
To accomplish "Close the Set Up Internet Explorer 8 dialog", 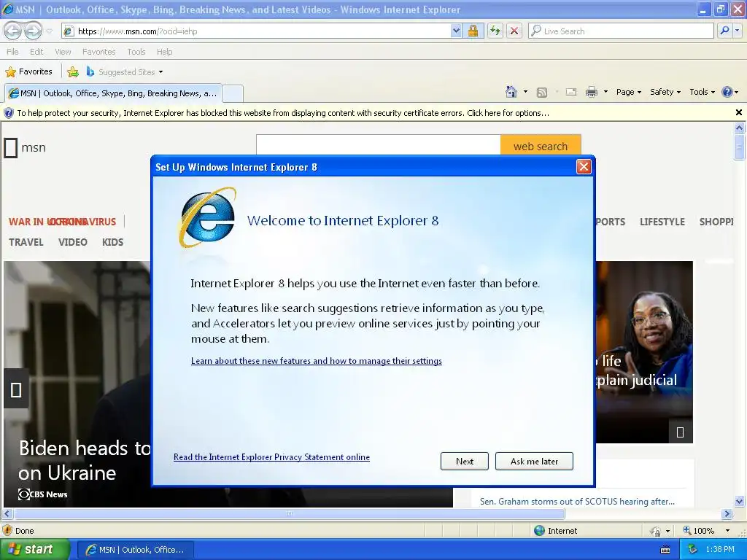I will tap(584, 167).
